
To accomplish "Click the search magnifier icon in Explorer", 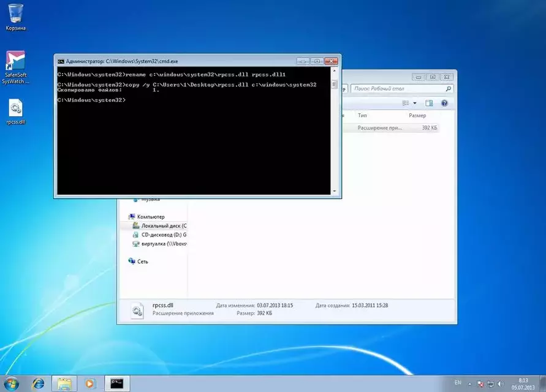I will click(448, 89).
